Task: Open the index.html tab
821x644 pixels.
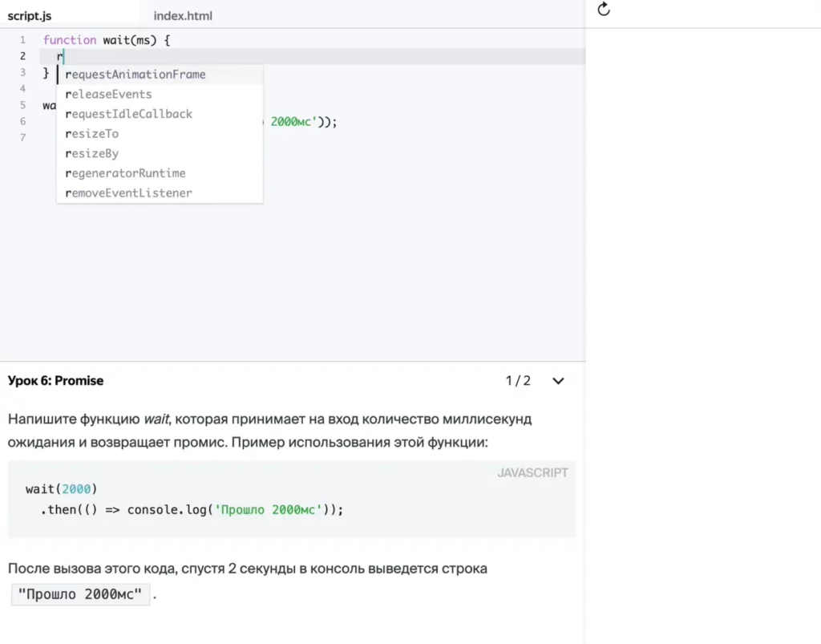Action: click(x=183, y=15)
